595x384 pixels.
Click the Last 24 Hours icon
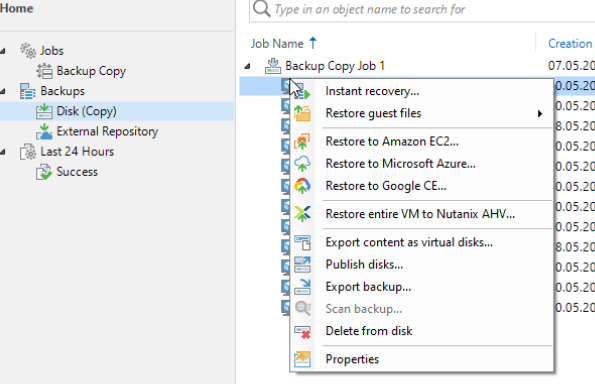pyautogui.click(x=28, y=151)
